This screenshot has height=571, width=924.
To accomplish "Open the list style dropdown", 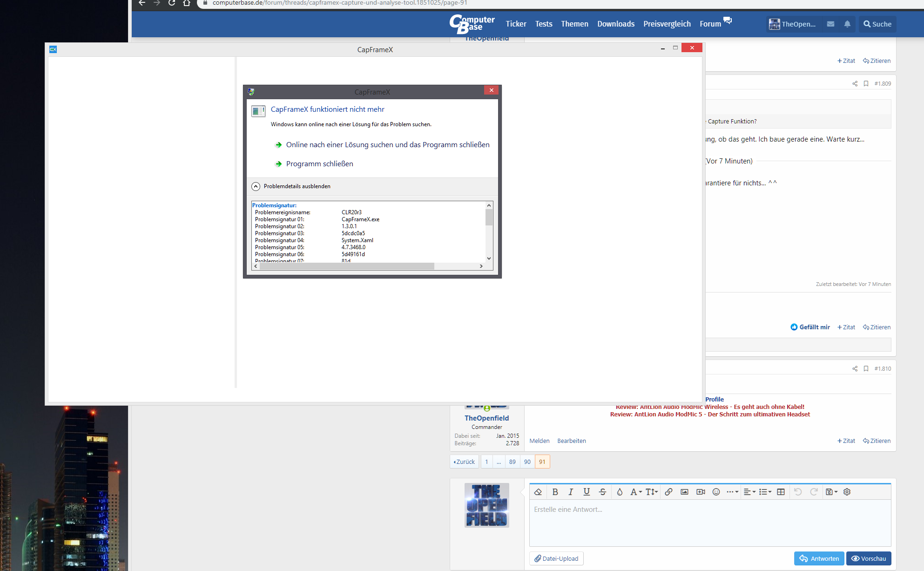I will (x=765, y=492).
